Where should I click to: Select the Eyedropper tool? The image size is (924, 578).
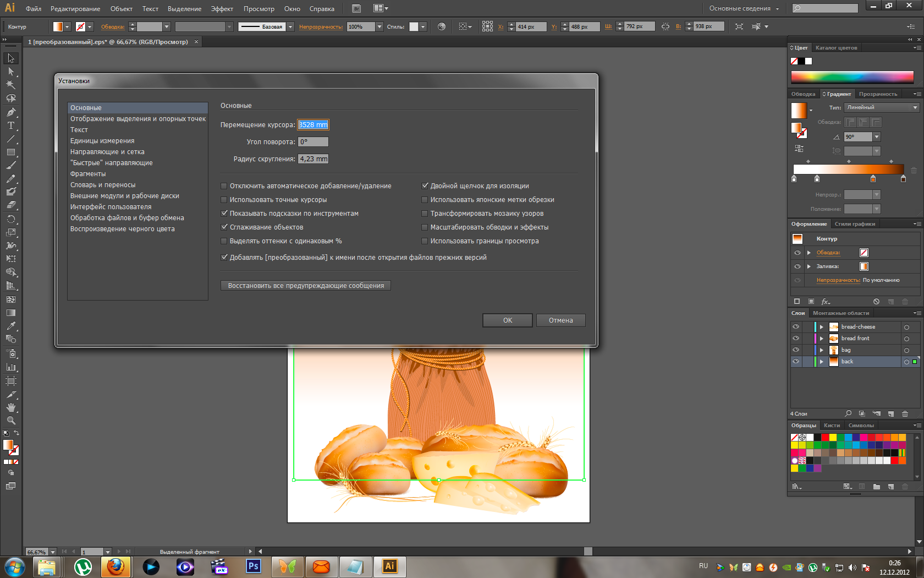(10, 326)
